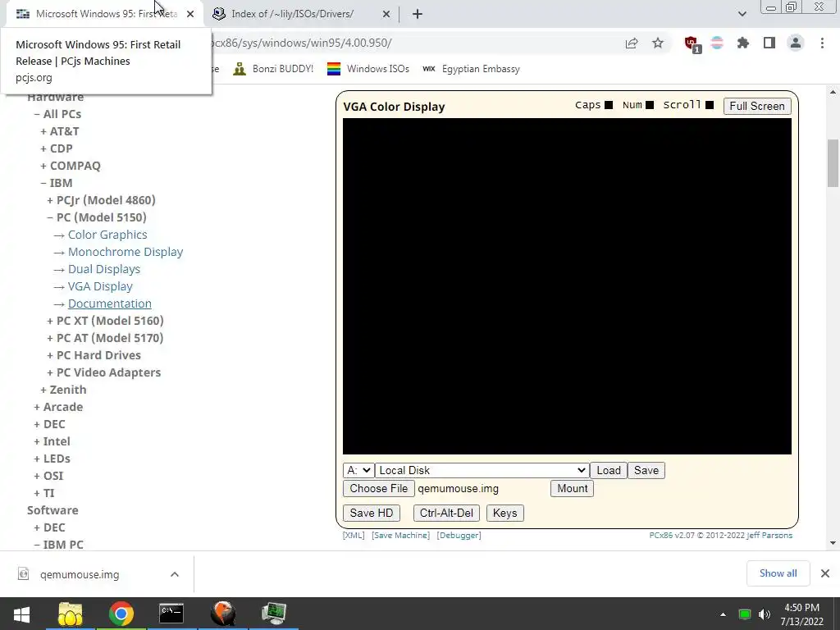Click the striped flag extension icon
This screenshot has width=840, height=630.
[x=717, y=43]
